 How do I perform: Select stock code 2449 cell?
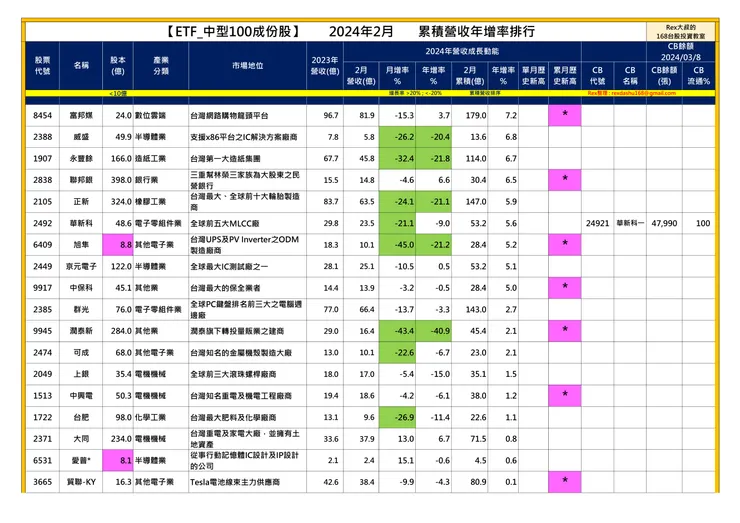42,267
